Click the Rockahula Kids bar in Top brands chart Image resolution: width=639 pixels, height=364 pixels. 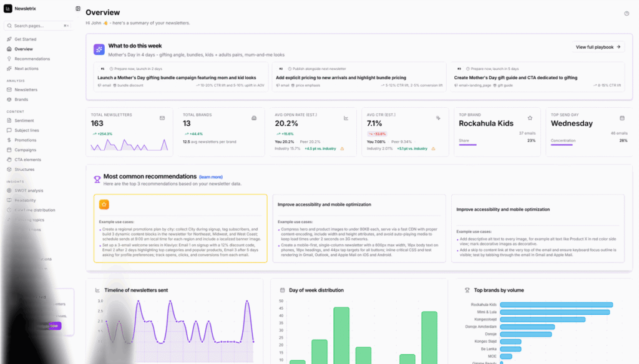[556, 305]
